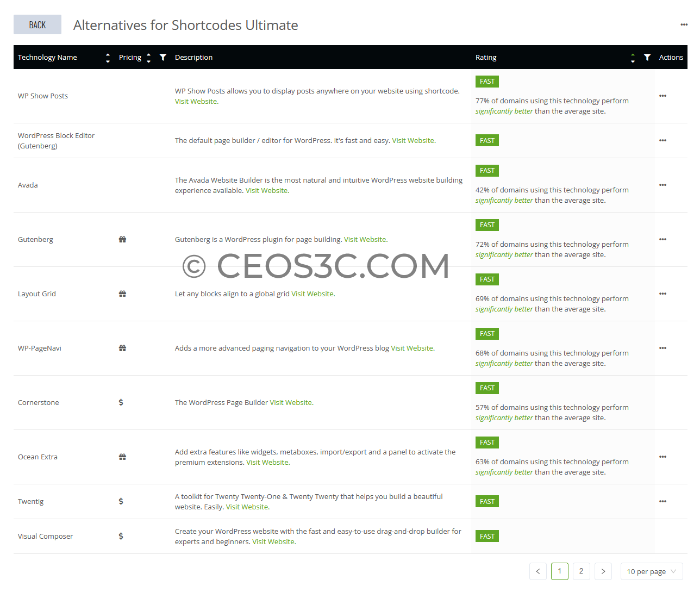
Task: Visit Website link for Avada
Action: pyautogui.click(x=266, y=190)
